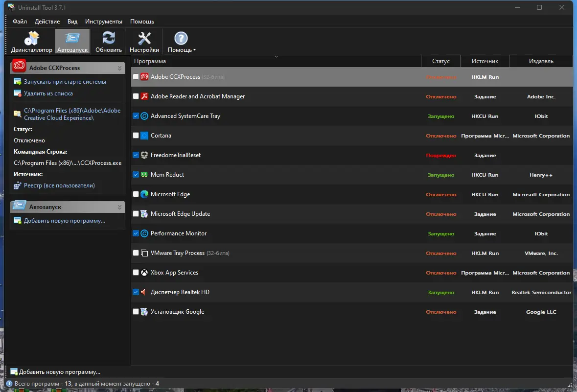The width and height of the screenshot is (577, 392).
Task: Click Запускать при старте системы link
Action: point(65,82)
